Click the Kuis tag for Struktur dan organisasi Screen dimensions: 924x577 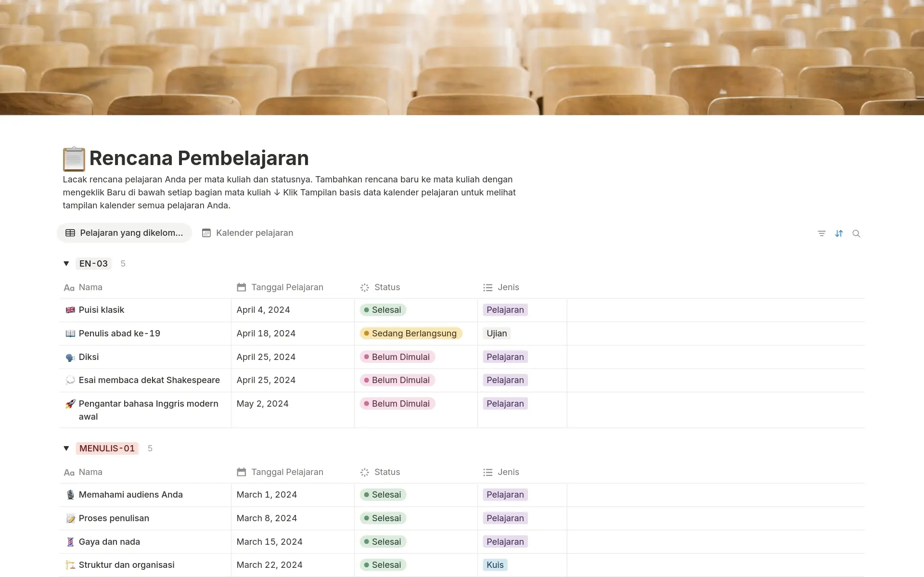(495, 565)
